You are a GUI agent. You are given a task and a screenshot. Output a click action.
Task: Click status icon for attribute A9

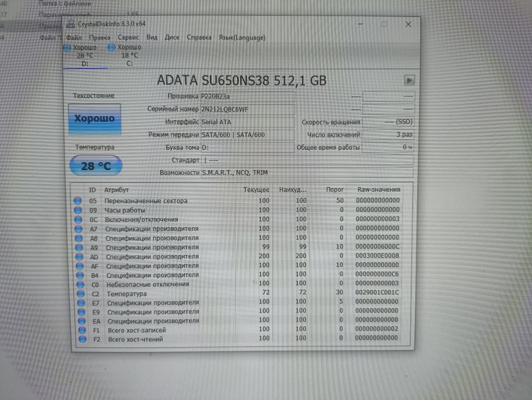(x=79, y=247)
